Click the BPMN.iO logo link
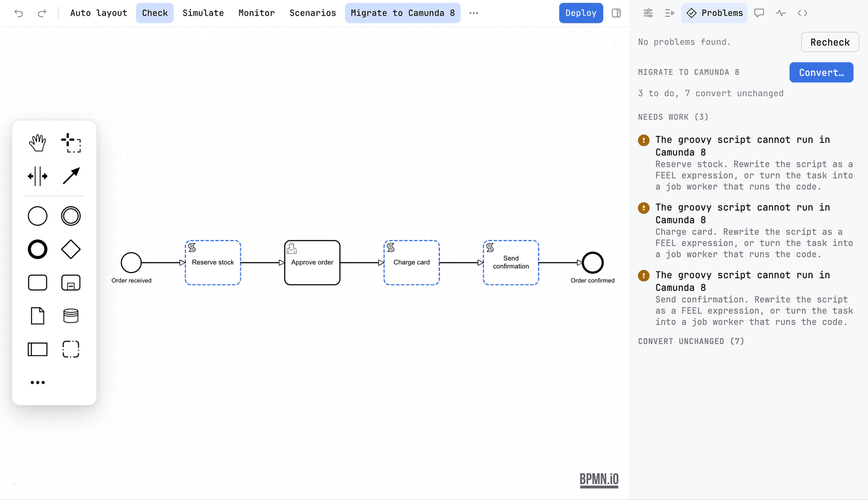 pyautogui.click(x=599, y=479)
